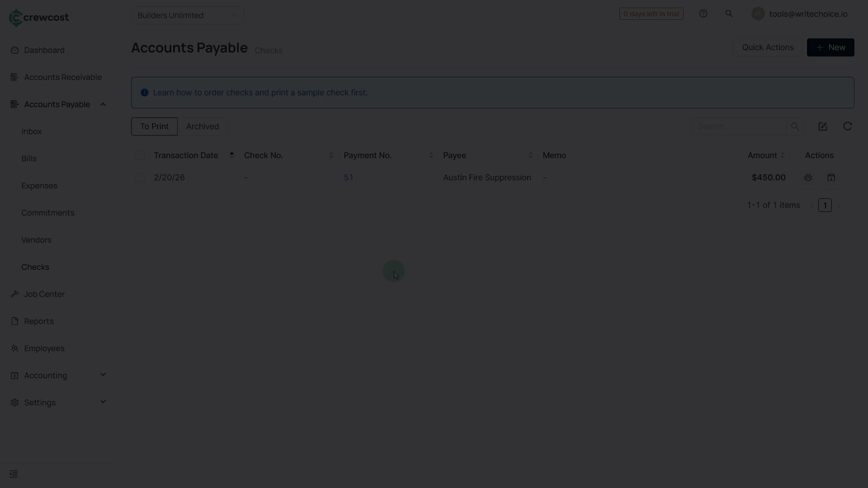Tick the select-all checkbox in the table header
Viewport: 868px width, 488px height.
(x=140, y=155)
